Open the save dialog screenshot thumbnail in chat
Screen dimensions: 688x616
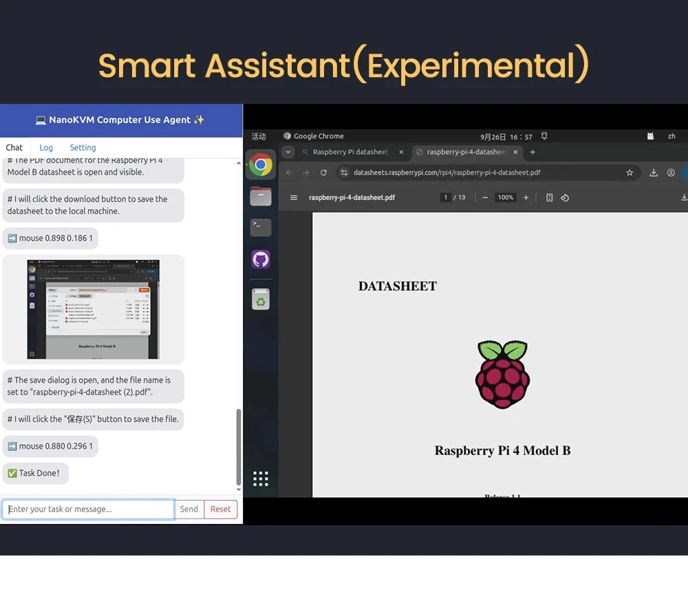tap(93, 309)
